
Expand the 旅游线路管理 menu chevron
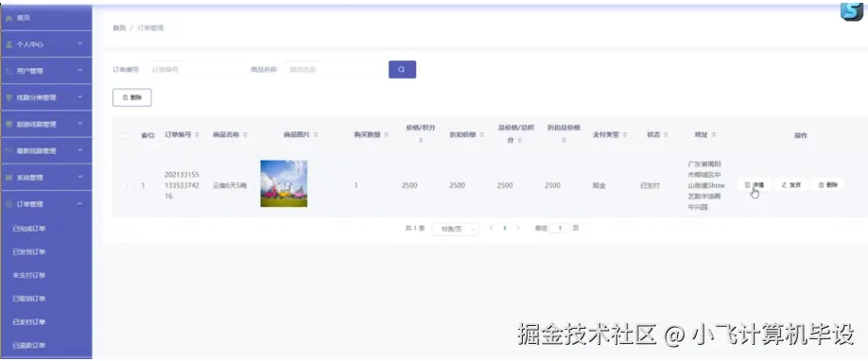[x=79, y=124]
